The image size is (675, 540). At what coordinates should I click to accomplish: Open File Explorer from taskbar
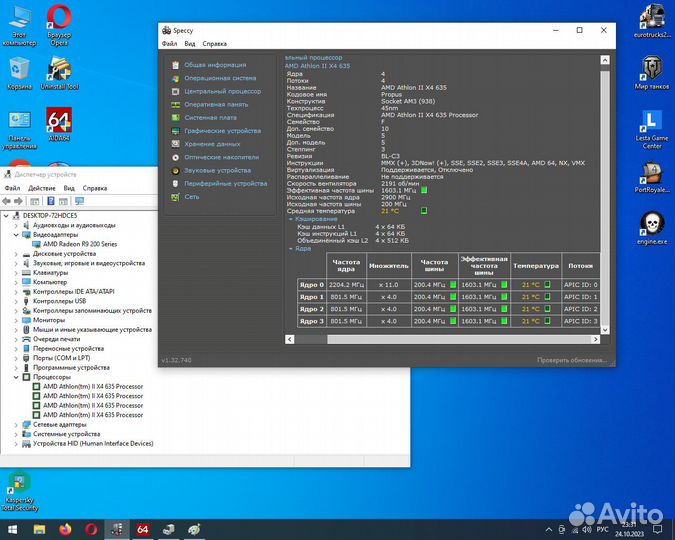point(40,529)
